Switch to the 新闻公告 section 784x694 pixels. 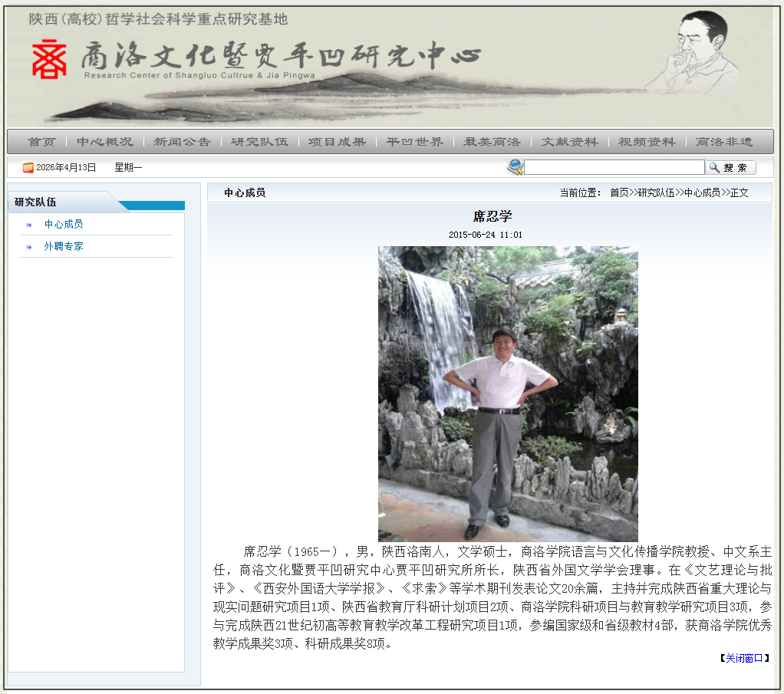(182, 141)
